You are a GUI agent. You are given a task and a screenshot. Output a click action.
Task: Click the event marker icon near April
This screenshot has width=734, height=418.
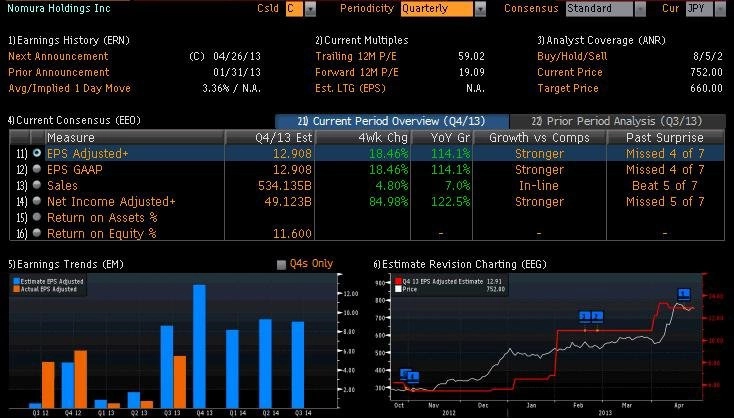pos(684,294)
